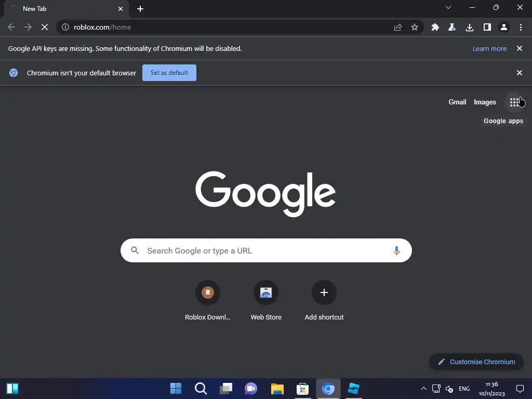Open clock and date 11:36
The image size is (532, 399).
tap(491, 389)
